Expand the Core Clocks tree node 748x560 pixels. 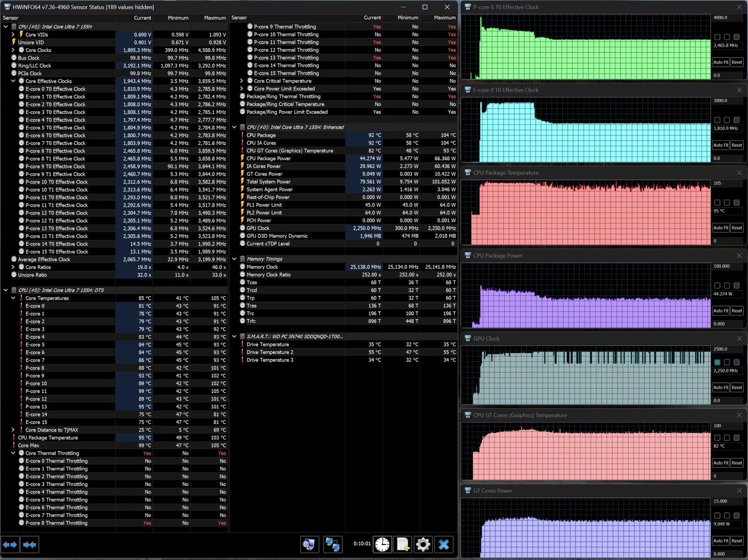[x=13, y=50]
